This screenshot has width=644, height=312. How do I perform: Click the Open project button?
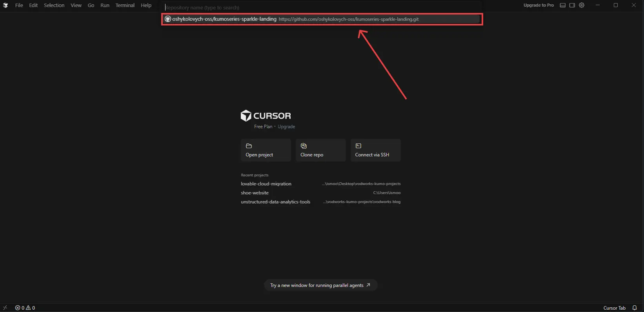pos(266,150)
